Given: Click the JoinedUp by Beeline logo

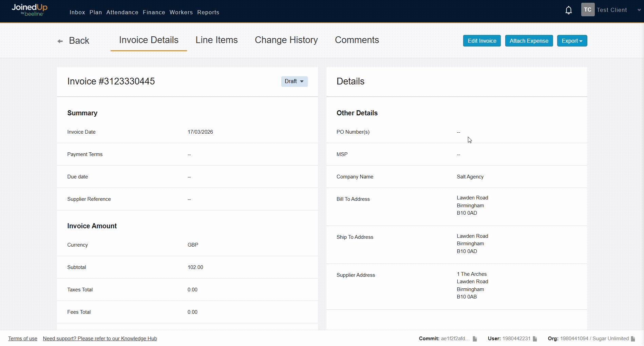Looking at the screenshot, I should click(x=30, y=10).
